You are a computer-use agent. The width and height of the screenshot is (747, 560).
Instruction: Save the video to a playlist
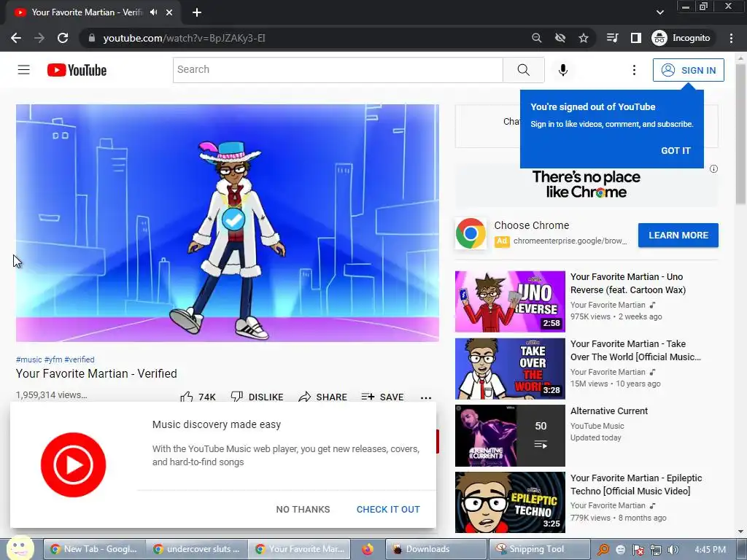[382, 397]
